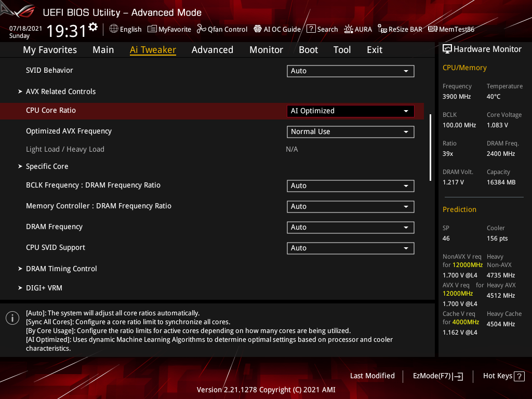
Task: Open the BIOS Search tool
Action: tap(322, 29)
